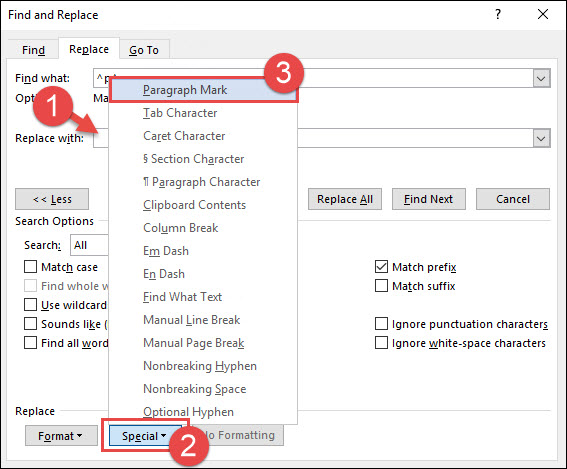The height and width of the screenshot is (469, 567).
Task: Click the Find Next button
Action: pyautogui.click(x=429, y=199)
